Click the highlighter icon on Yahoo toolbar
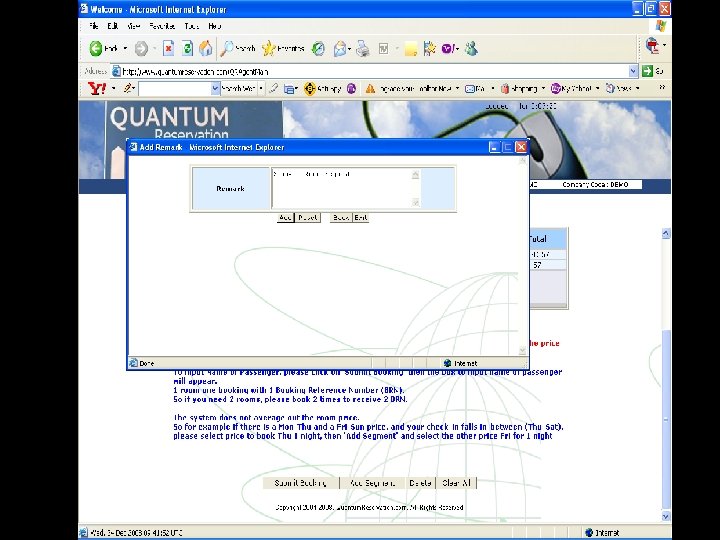The height and width of the screenshot is (540, 720). click(x=273, y=88)
